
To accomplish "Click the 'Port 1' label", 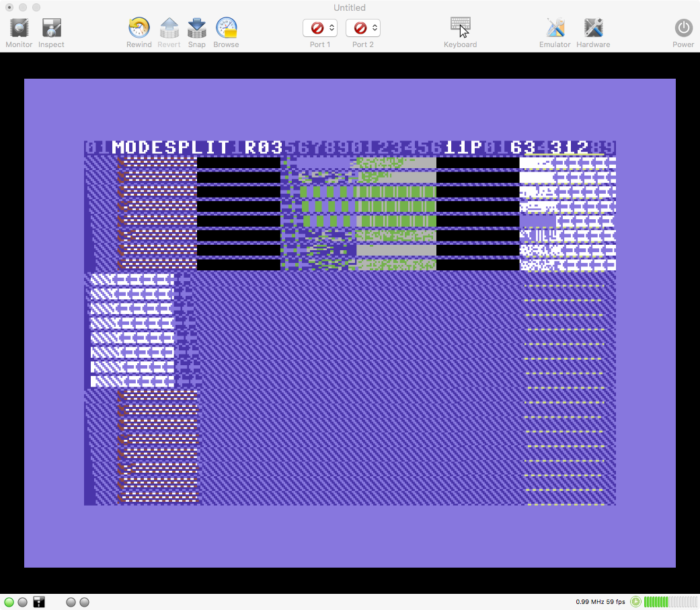I will click(320, 44).
